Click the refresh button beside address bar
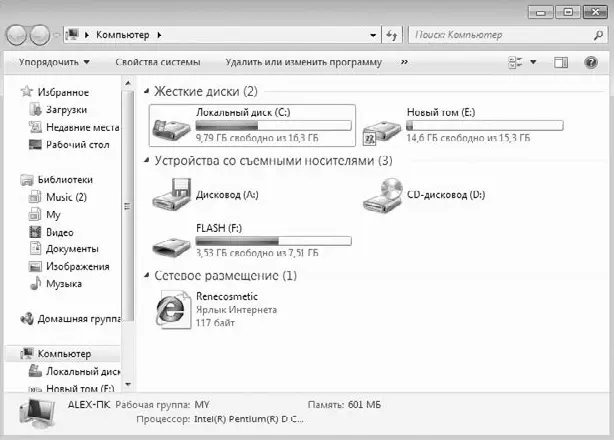Viewport: 614px width, 440px height. (392, 35)
